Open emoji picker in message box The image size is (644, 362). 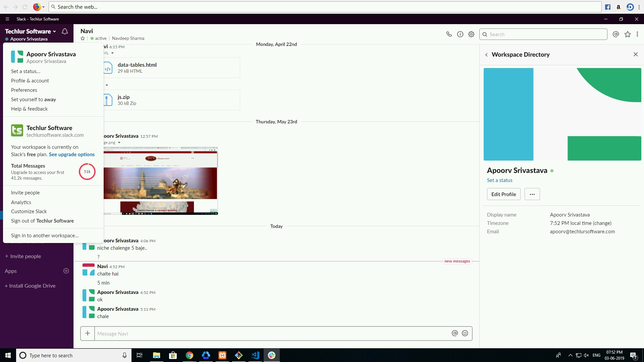[x=465, y=333]
